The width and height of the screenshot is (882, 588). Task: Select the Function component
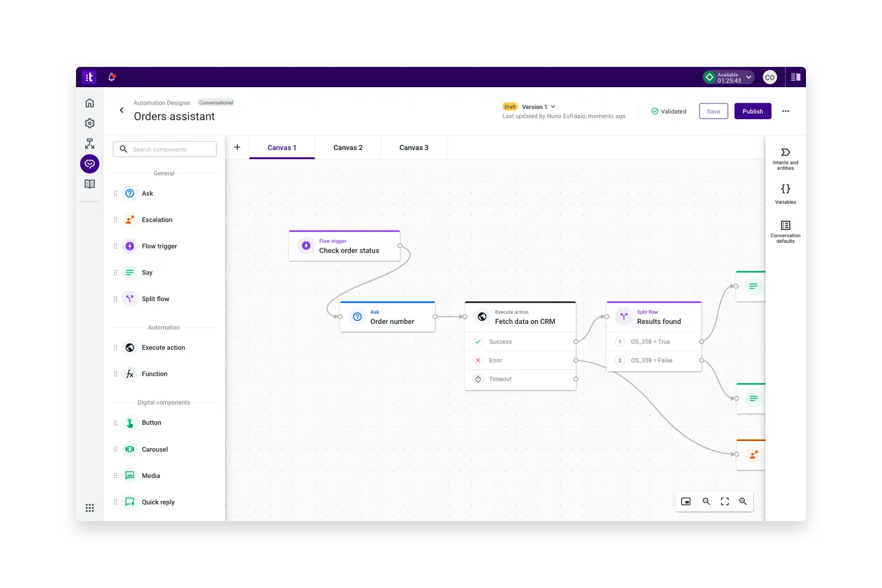(154, 374)
